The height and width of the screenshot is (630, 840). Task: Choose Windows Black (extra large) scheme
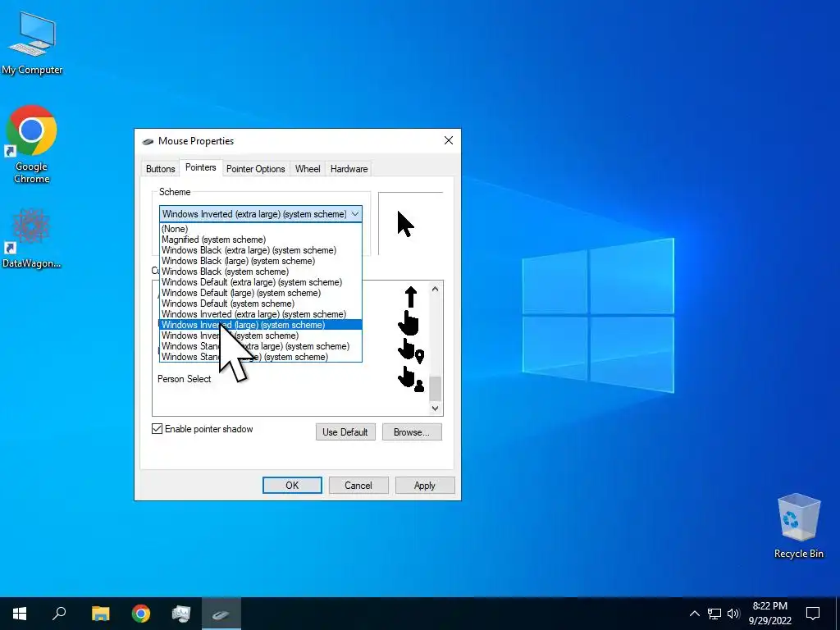coord(260,250)
